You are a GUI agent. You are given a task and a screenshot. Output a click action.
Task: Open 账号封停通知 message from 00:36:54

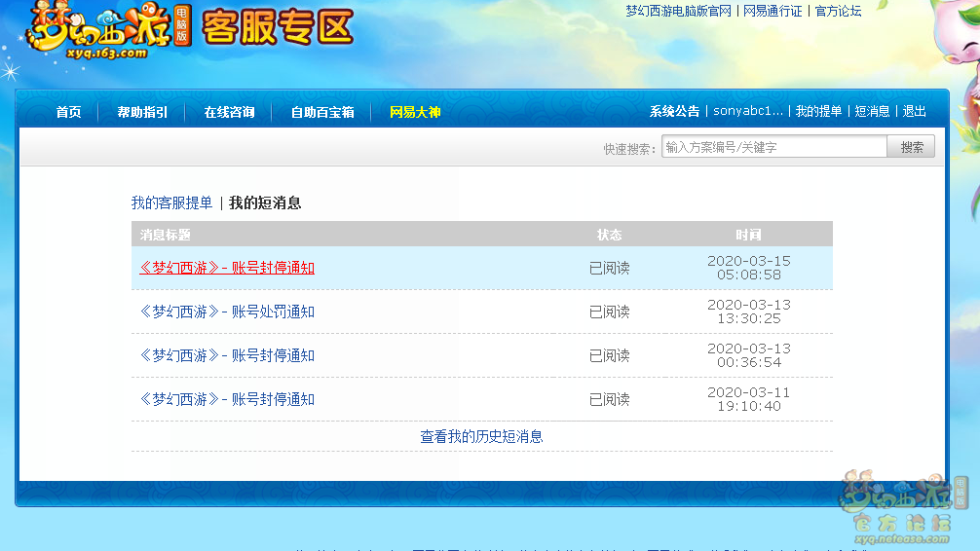click(x=227, y=355)
